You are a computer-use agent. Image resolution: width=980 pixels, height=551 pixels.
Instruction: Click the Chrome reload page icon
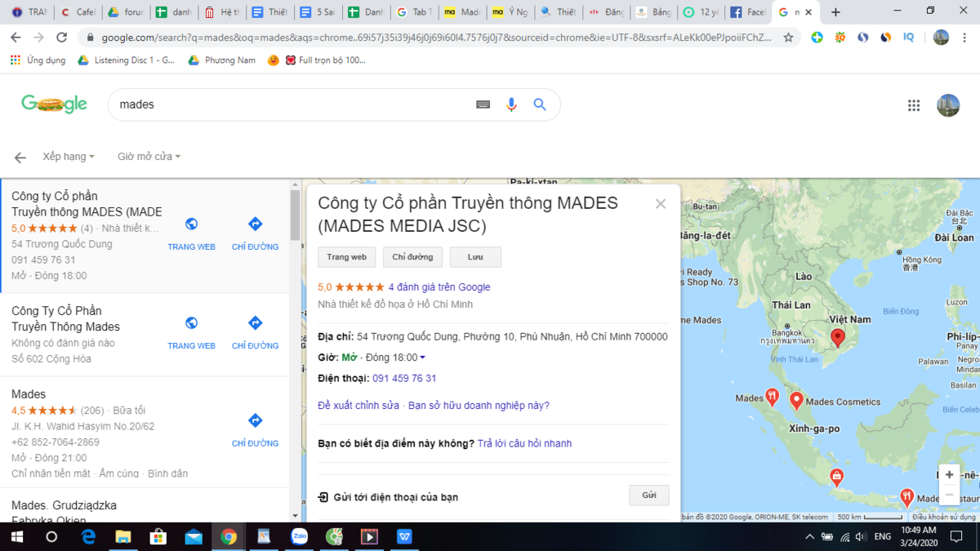[x=61, y=38]
